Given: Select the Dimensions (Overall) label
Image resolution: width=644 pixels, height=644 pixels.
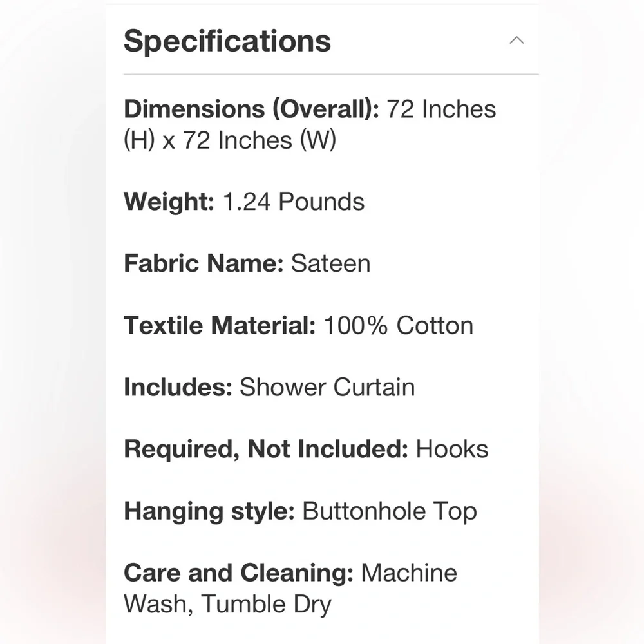Looking at the screenshot, I should pos(251,109).
